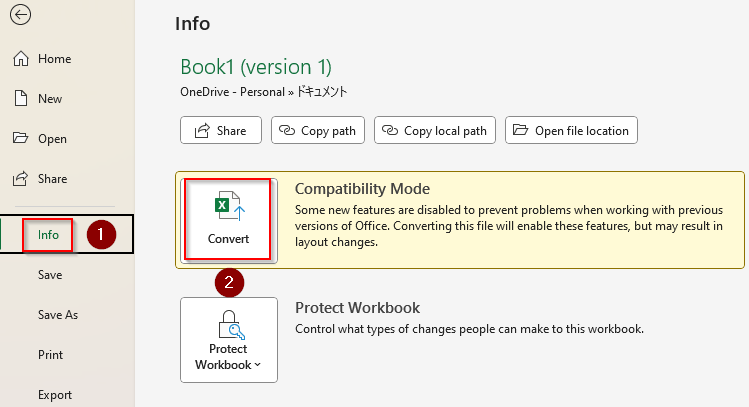Click the ドキュメント folder in the path
This screenshot has width=749, height=407.
322,92
